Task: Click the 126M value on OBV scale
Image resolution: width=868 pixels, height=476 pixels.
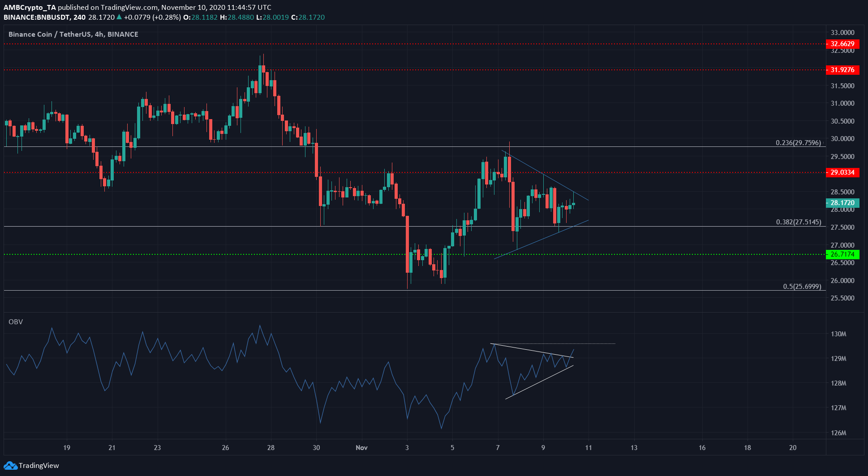Action: (838, 433)
